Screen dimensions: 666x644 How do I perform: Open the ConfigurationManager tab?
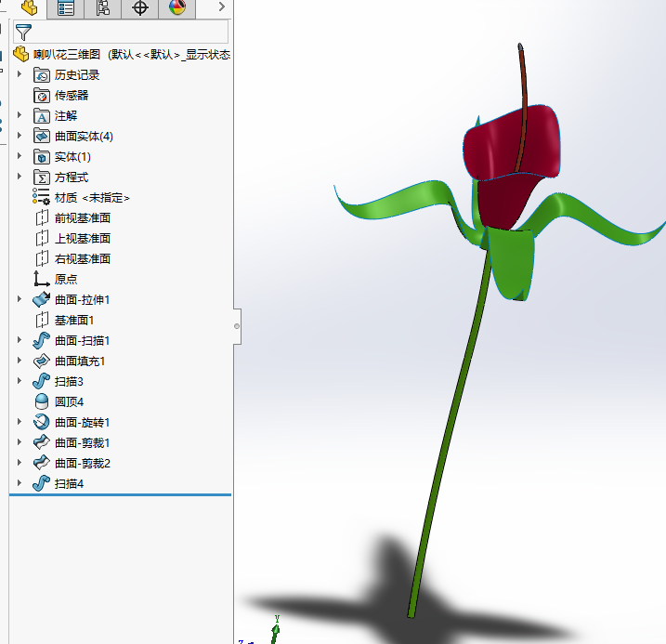coord(103,8)
